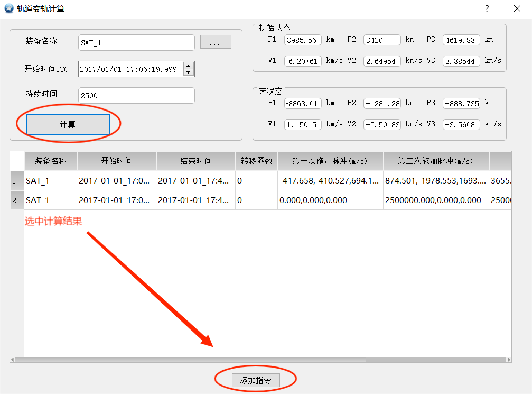Screen dimensions: 532x394
Task: Click the 开始时间 column header
Action: (x=117, y=161)
